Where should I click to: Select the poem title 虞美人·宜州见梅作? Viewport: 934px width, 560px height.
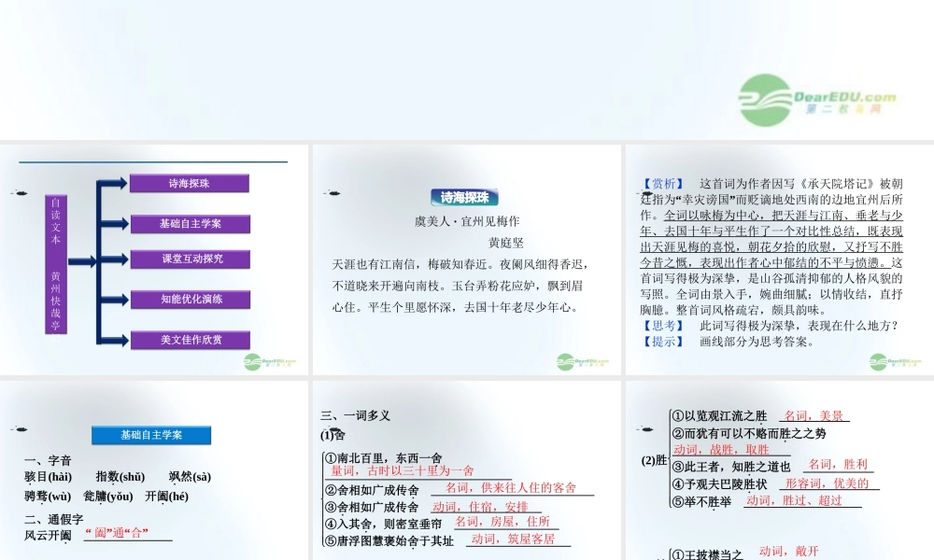[467, 221]
